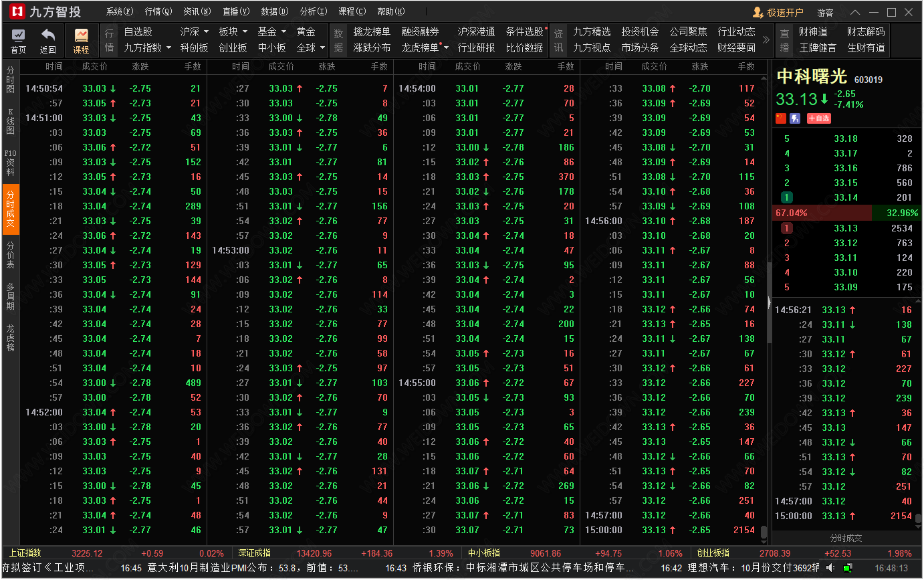Click the 创业板指 index in status bar
Viewport: 924px width, 580px height.
tap(713, 553)
